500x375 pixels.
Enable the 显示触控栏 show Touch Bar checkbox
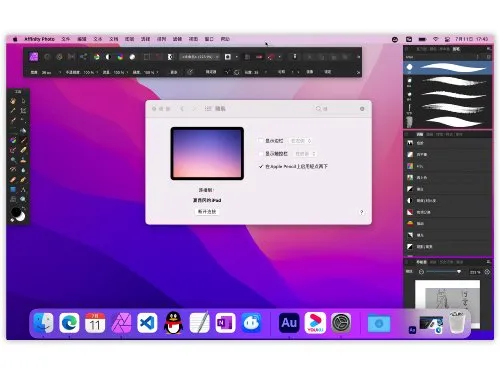tap(261, 154)
